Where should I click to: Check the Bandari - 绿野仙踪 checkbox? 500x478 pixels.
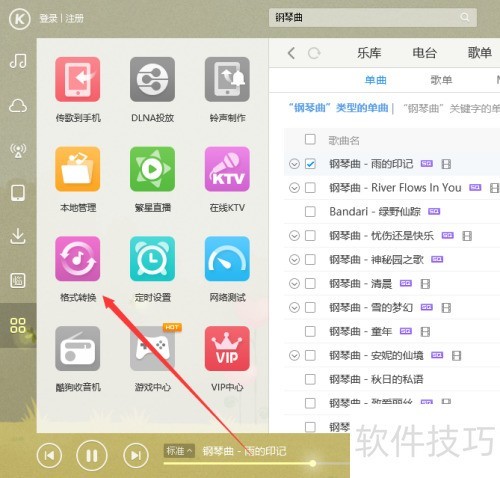click(310, 212)
